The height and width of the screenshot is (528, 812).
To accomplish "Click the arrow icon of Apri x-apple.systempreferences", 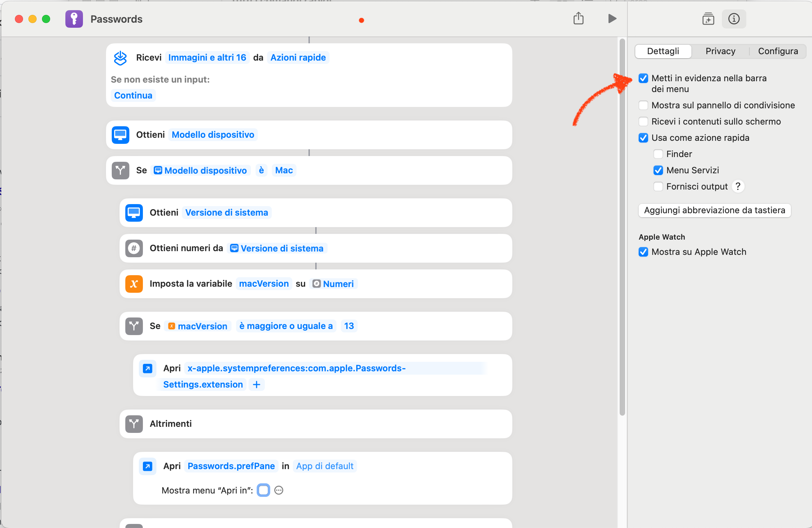I will [x=148, y=368].
